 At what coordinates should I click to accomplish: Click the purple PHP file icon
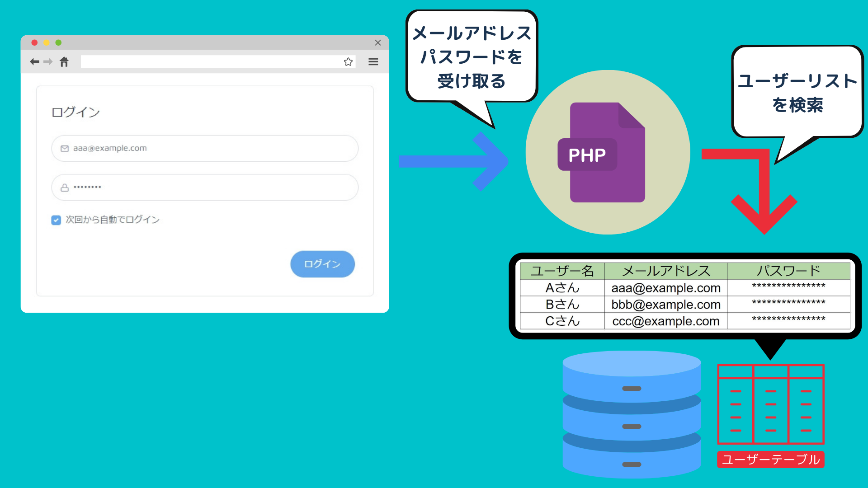(602, 152)
